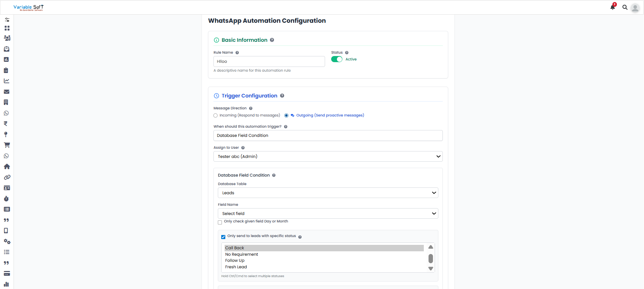Click help icon beside specific status checkbox
The height and width of the screenshot is (289, 644).
click(300, 237)
